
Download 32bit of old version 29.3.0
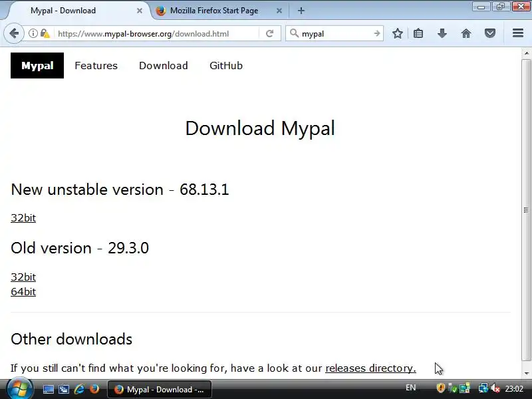point(23,277)
